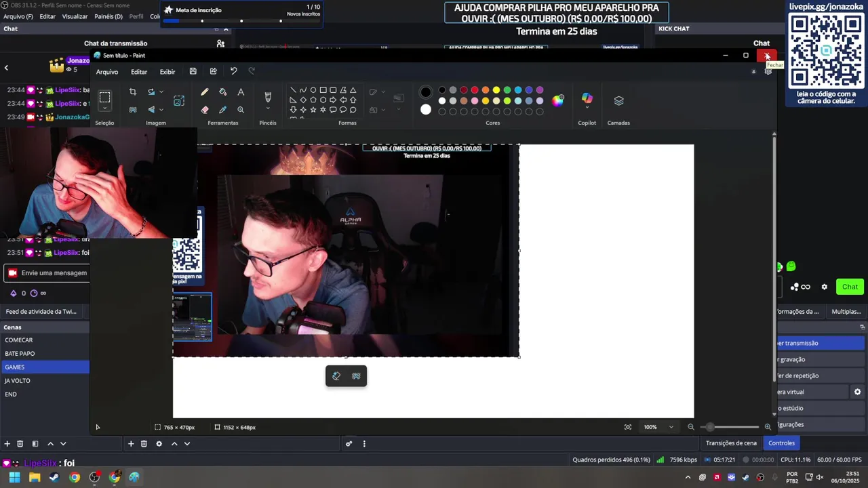Image resolution: width=868 pixels, height=488 pixels.
Task: Click the Crop image icon
Action: (x=133, y=92)
